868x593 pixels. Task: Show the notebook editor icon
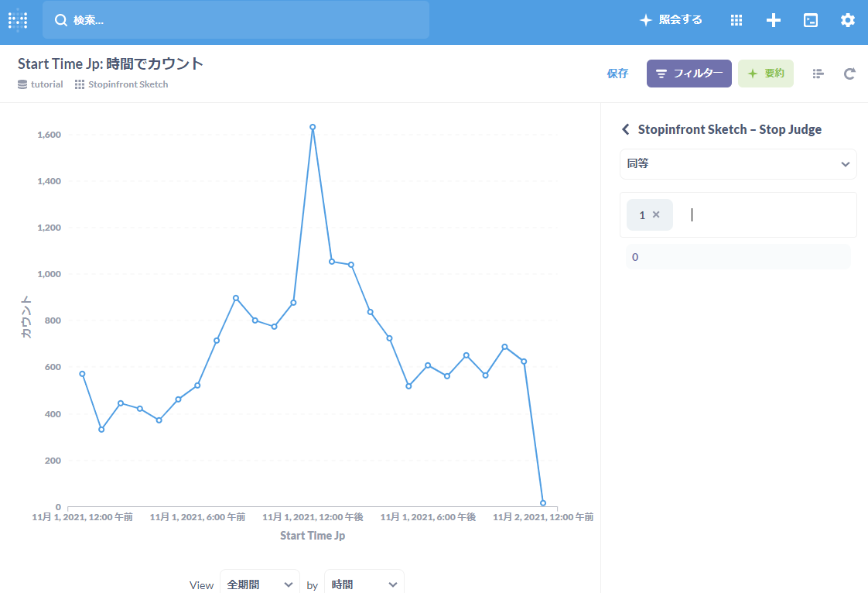[x=818, y=74]
